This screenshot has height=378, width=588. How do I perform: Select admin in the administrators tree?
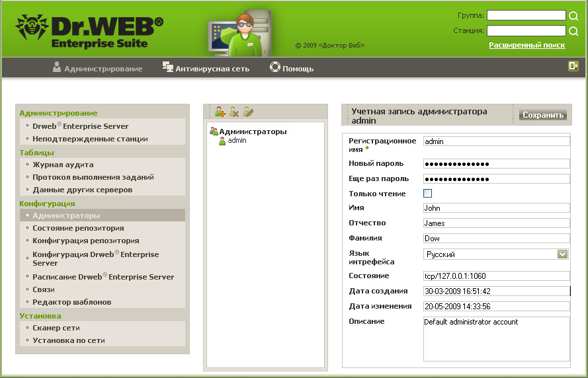[237, 140]
